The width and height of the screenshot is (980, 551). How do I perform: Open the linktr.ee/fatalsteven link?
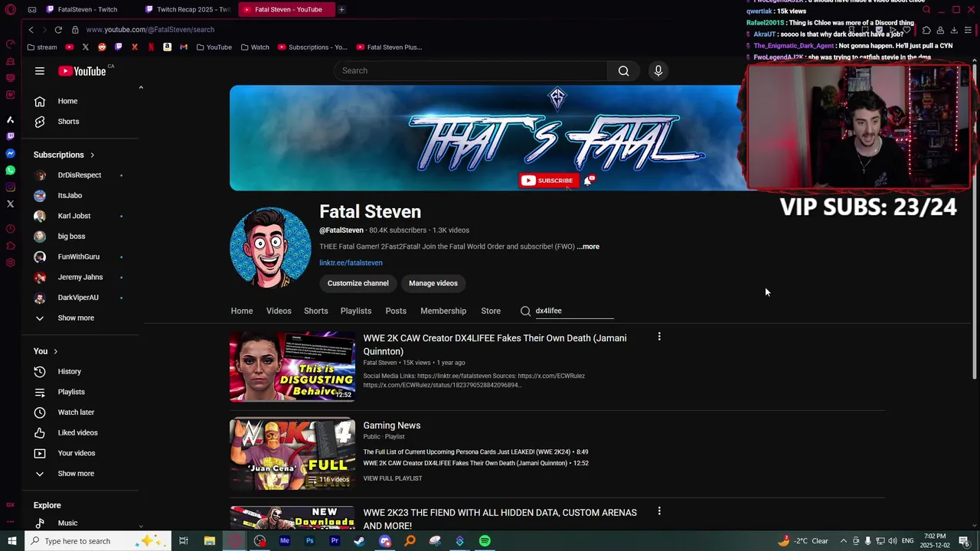[x=351, y=262]
